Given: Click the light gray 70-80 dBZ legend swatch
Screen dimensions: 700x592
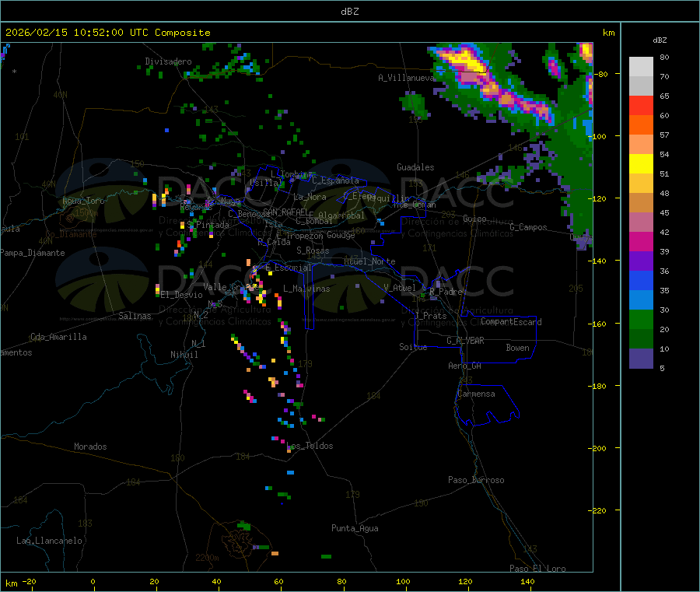Looking at the screenshot, I should click(641, 67).
